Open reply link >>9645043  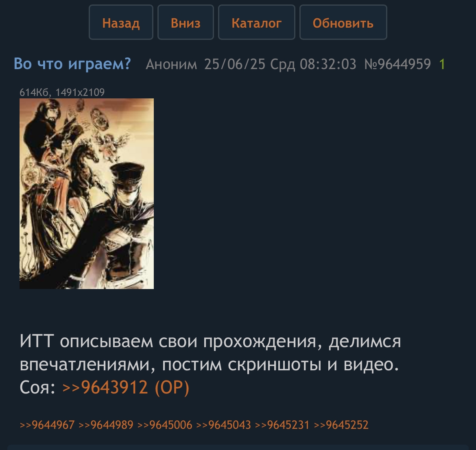coord(224,425)
